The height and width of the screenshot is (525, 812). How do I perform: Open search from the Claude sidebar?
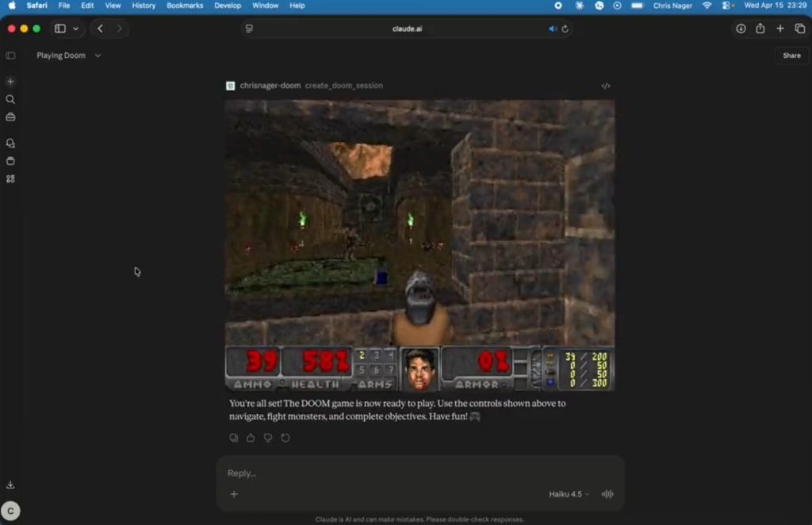pyautogui.click(x=10, y=99)
